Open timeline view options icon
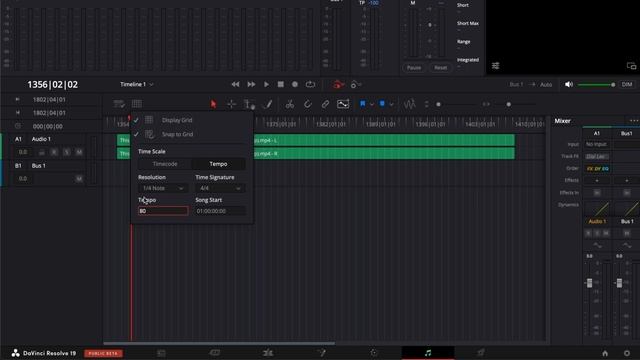This screenshot has width=640, height=360. click(119, 104)
